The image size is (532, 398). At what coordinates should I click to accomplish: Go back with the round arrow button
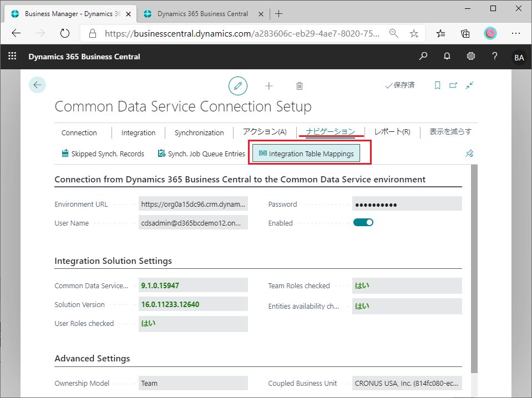[x=37, y=85]
